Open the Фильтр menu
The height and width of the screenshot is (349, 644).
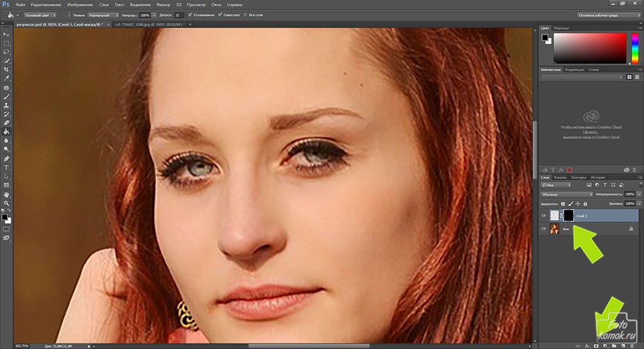(163, 4)
